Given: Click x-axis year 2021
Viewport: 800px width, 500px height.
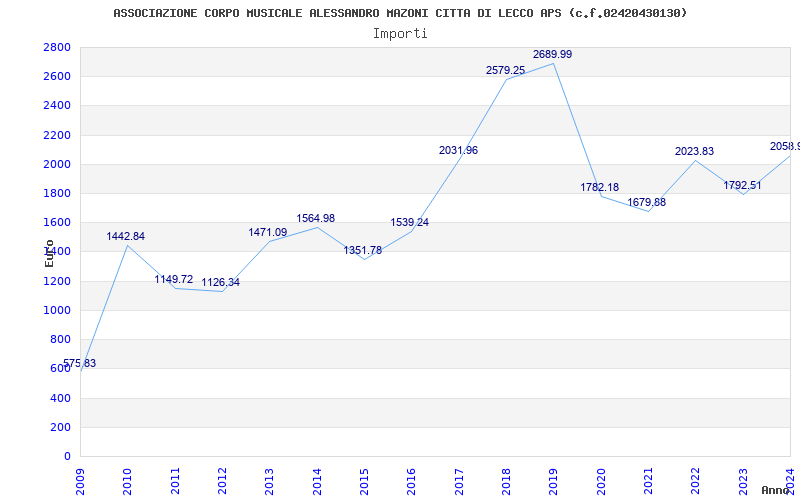Looking at the screenshot, I should [648, 481].
